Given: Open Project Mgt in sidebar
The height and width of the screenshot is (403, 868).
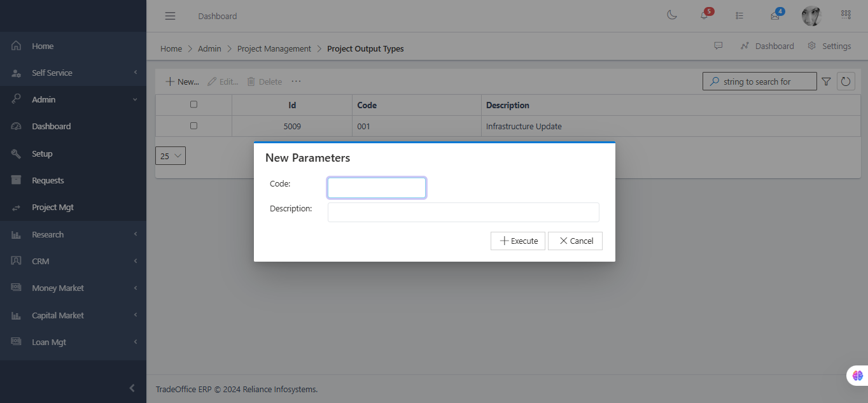Looking at the screenshot, I should tap(53, 208).
